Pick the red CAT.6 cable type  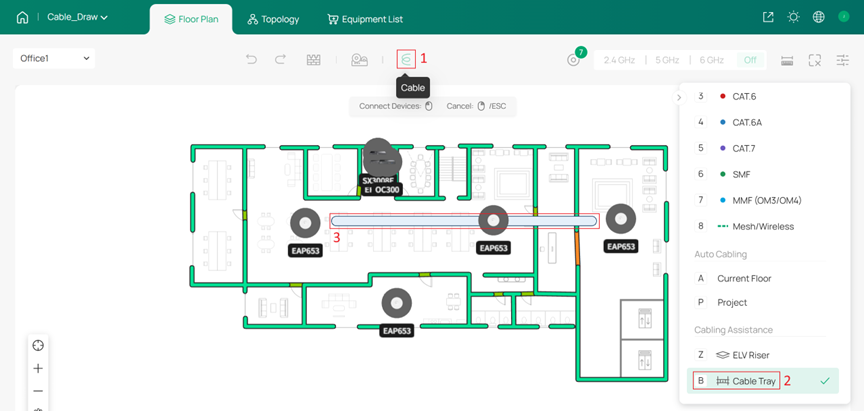pyautogui.click(x=744, y=96)
